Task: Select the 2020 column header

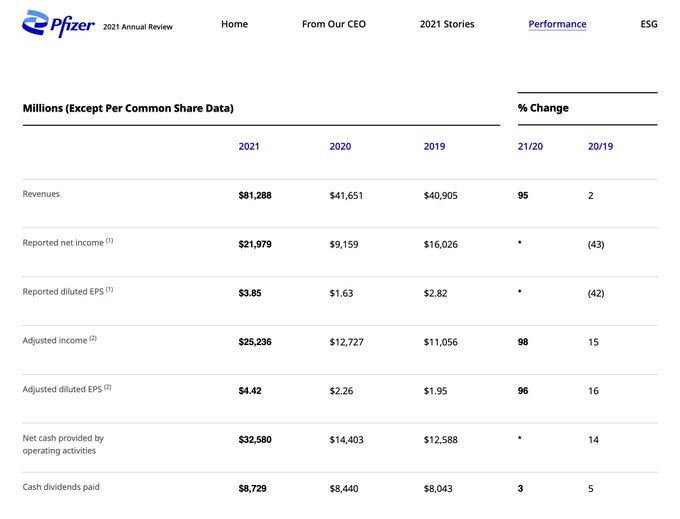Action: point(340,147)
